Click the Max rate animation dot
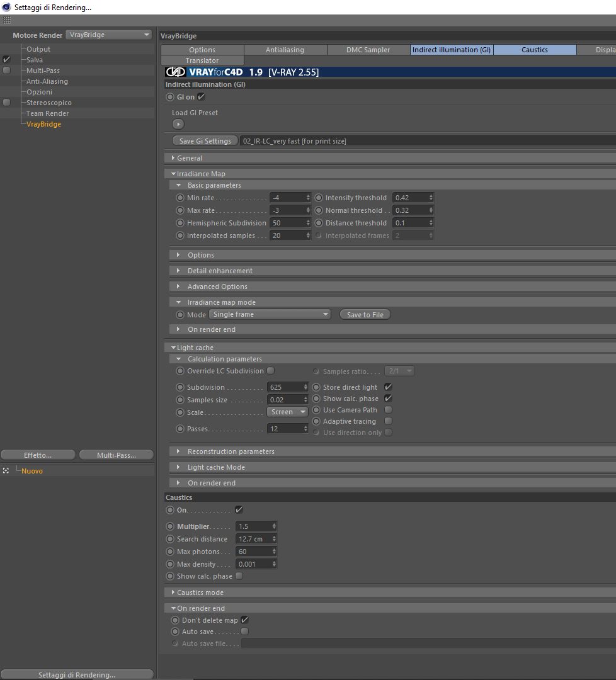Viewport: 616px width, 680px height. click(180, 210)
